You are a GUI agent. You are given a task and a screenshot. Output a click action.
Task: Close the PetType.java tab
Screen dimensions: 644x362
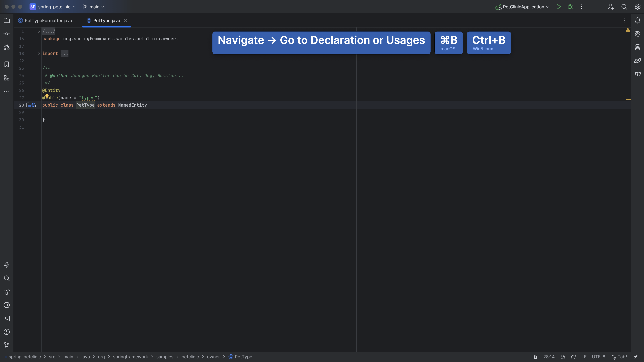tap(126, 20)
